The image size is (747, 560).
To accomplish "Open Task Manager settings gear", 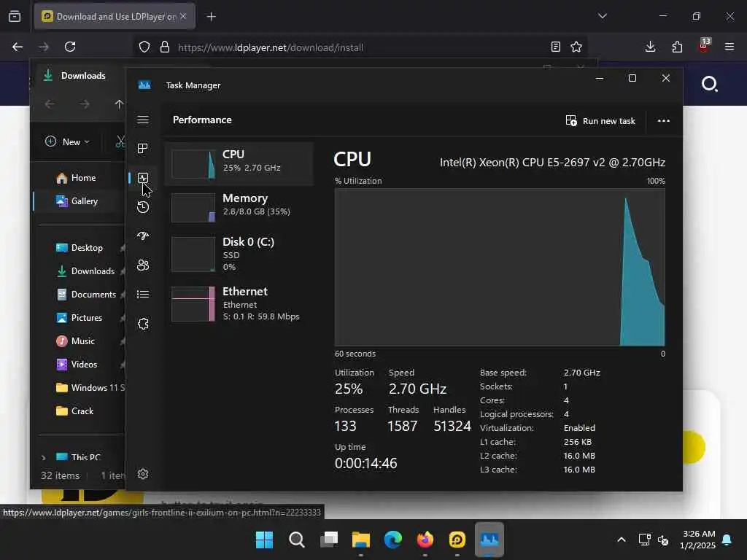I will (x=143, y=474).
